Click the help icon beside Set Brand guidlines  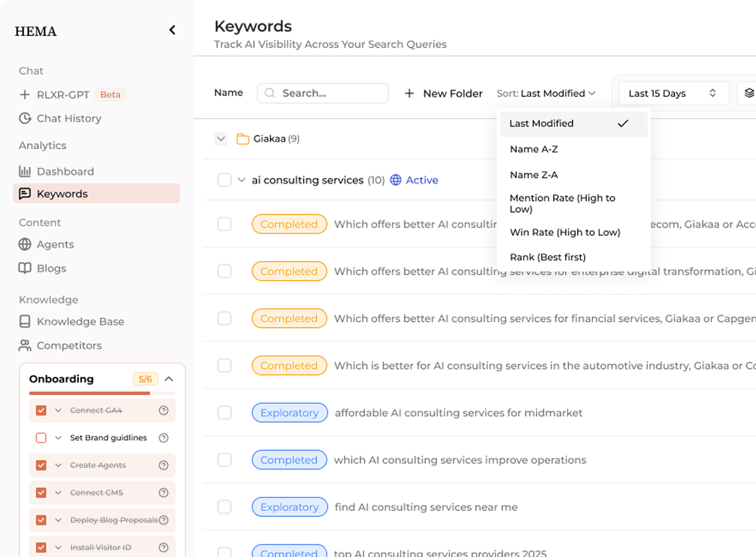point(163,438)
